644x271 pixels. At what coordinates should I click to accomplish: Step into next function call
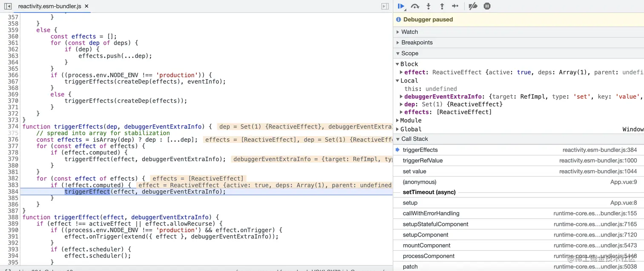click(x=428, y=6)
